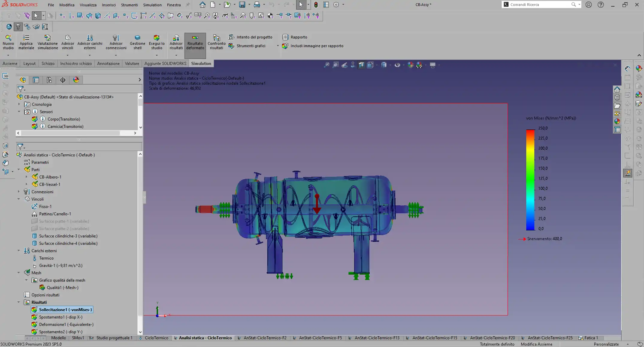Expand the Connessioni node
Image resolution: width=644 pixels, height=347 pixels.
(x=19, y=192)
